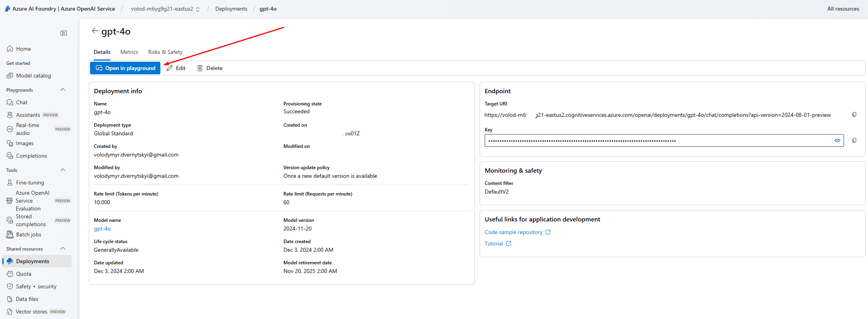Click the Target URI text
This screenshot has width=868, height=319.
pyautogui.click(x=657, y=115)
